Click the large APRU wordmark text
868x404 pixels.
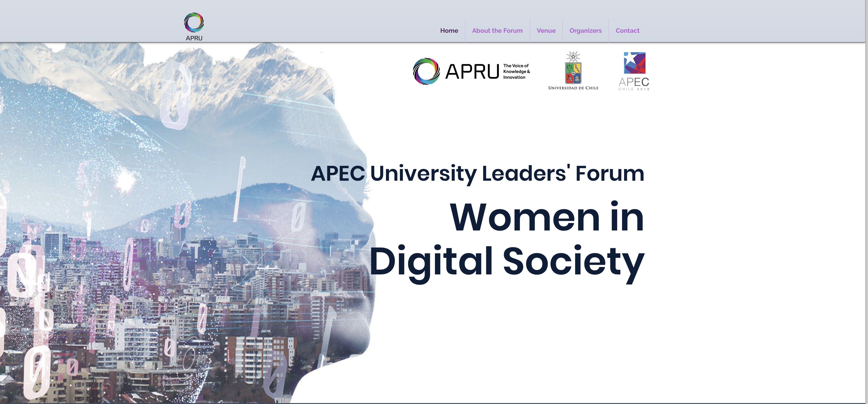(472, 71)
